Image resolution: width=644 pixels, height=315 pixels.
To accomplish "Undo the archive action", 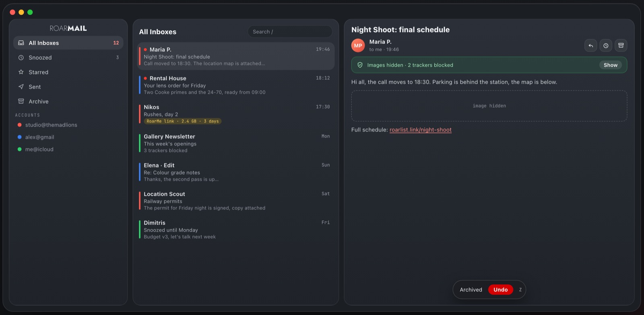I will tap(500, 290).
